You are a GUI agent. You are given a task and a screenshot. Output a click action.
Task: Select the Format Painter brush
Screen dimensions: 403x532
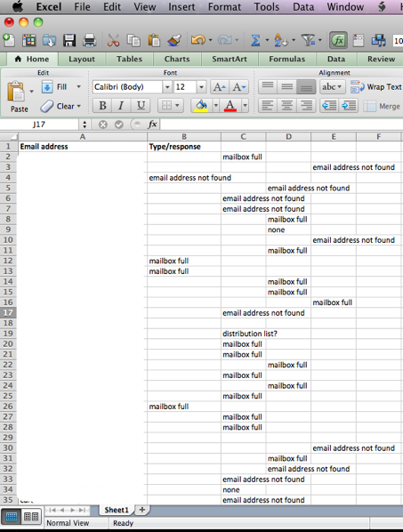click(x=174, y=41)
